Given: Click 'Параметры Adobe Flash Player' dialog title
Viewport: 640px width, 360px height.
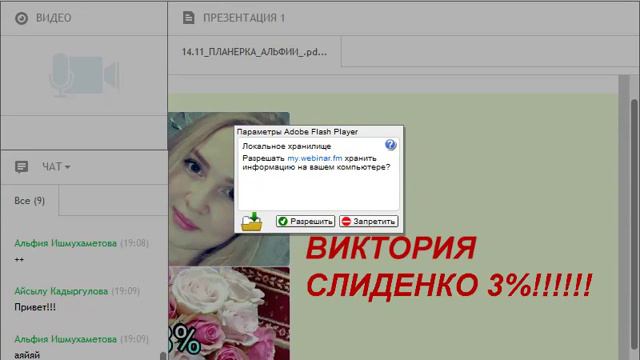Looking at the screenshot, I should click(x=297, y=131).
